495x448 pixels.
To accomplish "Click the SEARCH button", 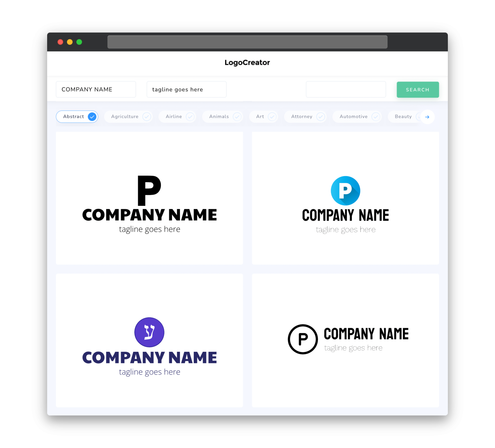I will click(417, 89).
